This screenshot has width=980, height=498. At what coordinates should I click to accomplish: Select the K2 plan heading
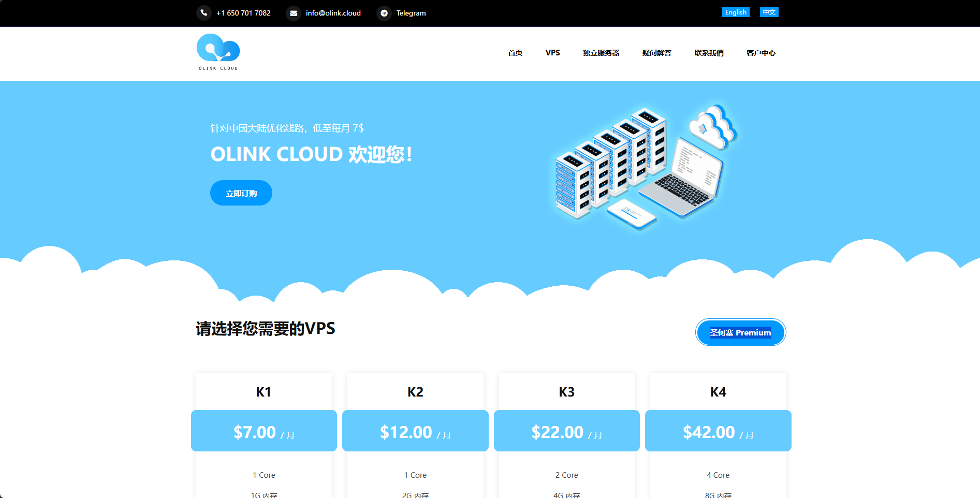(415, 392)
